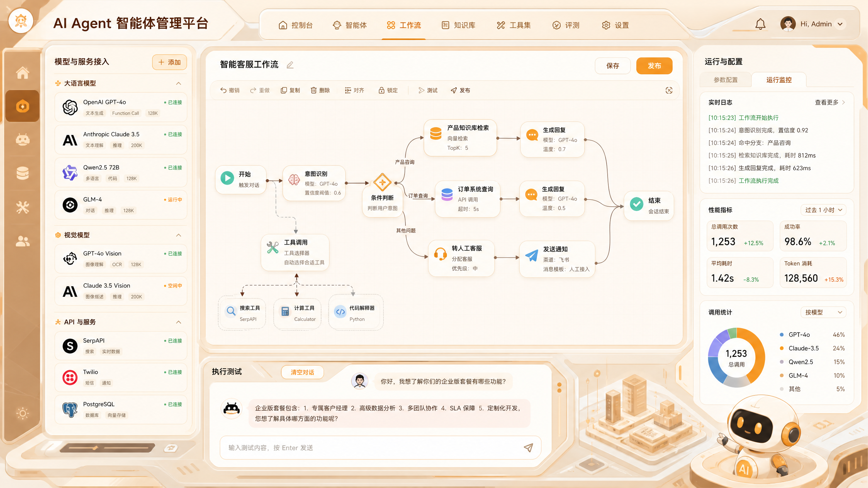Click the 发布 item in canvas toolbar
The height and width of the screenshot is (488, 868).
pyautogui.click(x=460, y=90)
